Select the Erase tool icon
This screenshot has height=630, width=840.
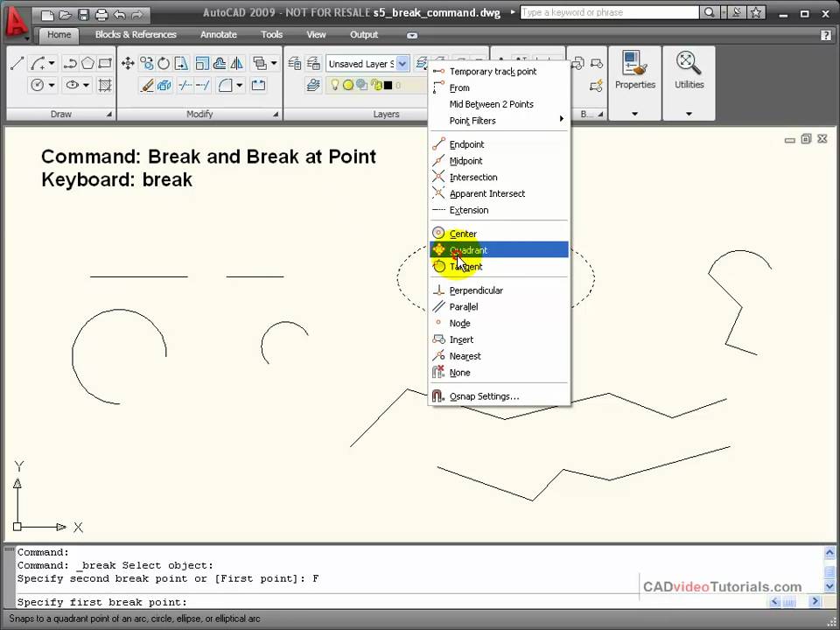[146, 85]
